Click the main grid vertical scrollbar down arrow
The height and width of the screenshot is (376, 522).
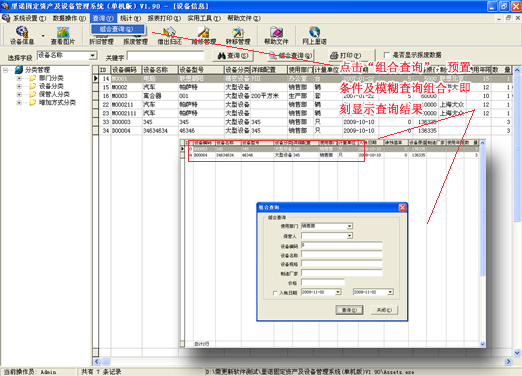[517, 353]
